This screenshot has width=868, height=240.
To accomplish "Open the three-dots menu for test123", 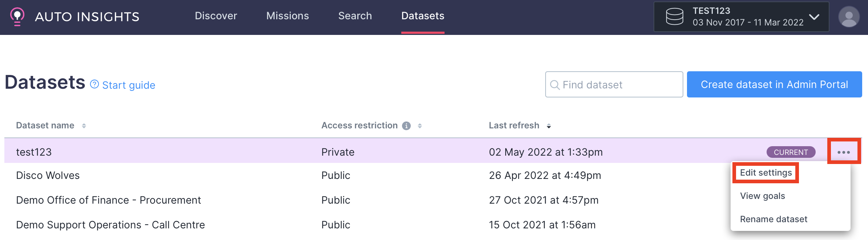I will [x=844, y=152].
